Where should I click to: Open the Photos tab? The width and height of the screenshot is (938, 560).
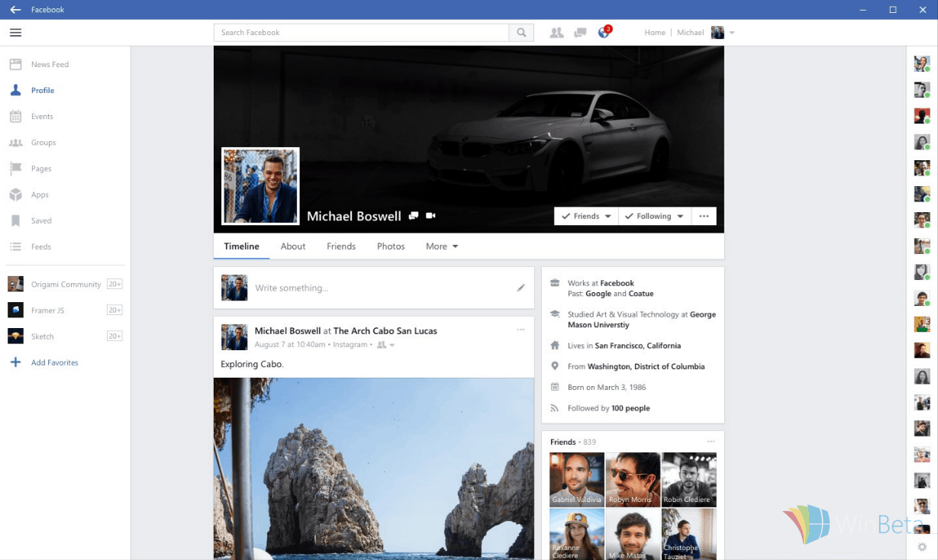click(391, 246)
